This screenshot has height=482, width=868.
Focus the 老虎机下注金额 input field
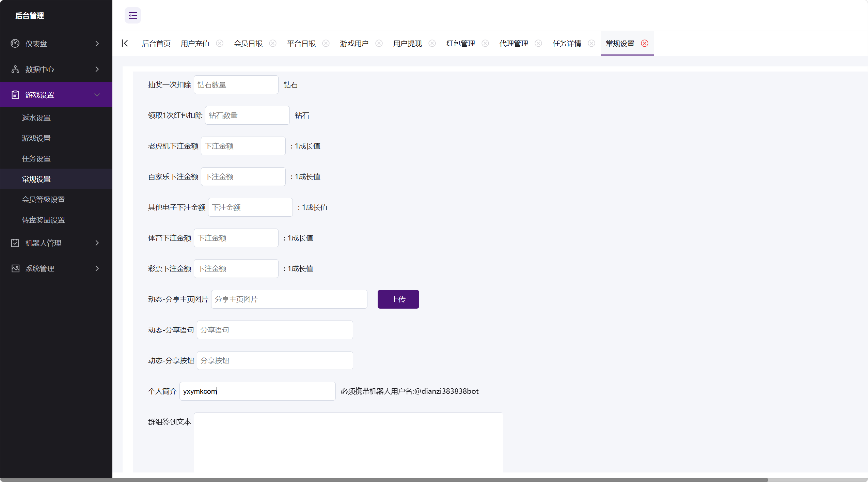coord(243,146)
